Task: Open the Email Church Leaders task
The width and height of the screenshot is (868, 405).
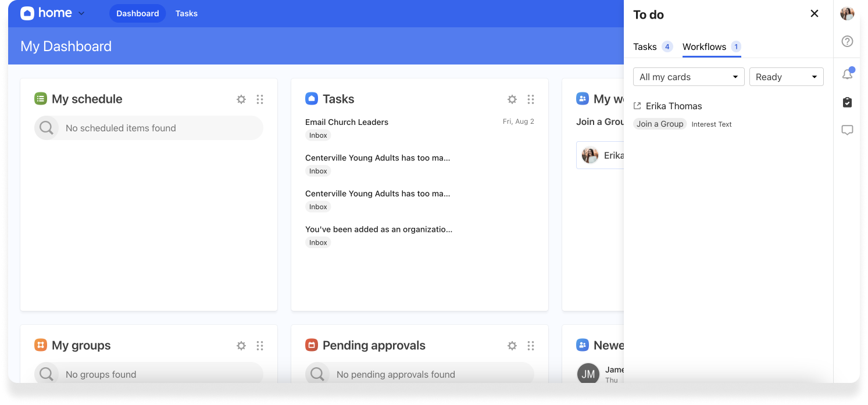Action: tap(347, 122)
